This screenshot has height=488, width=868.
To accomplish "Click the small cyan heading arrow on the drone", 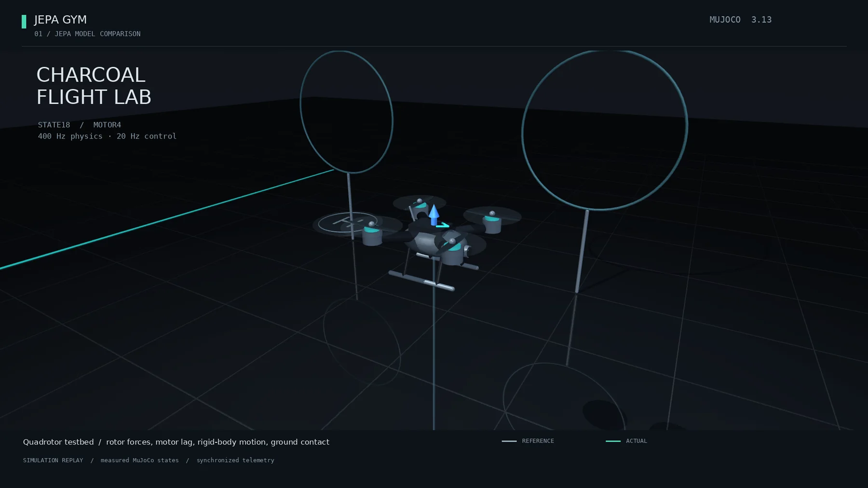I will point(443,225).
